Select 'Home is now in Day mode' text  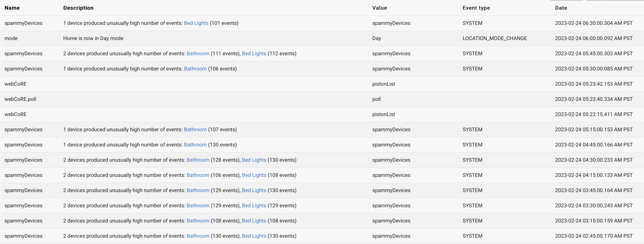click(x=93, y=38)
